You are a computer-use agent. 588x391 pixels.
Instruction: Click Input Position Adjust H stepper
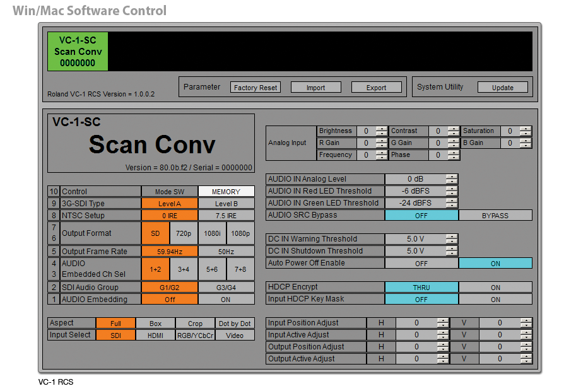(443, 323)
